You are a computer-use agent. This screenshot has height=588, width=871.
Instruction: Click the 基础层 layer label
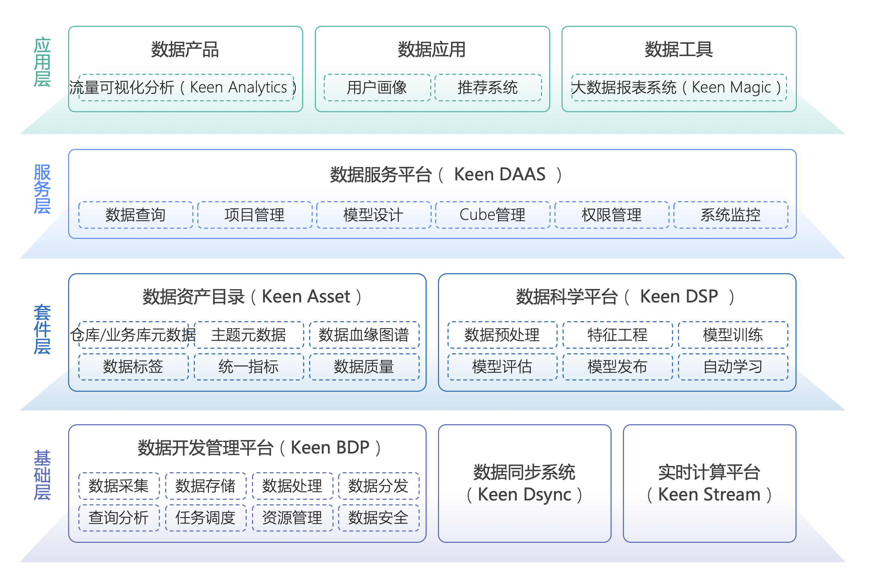coord(42,475)
